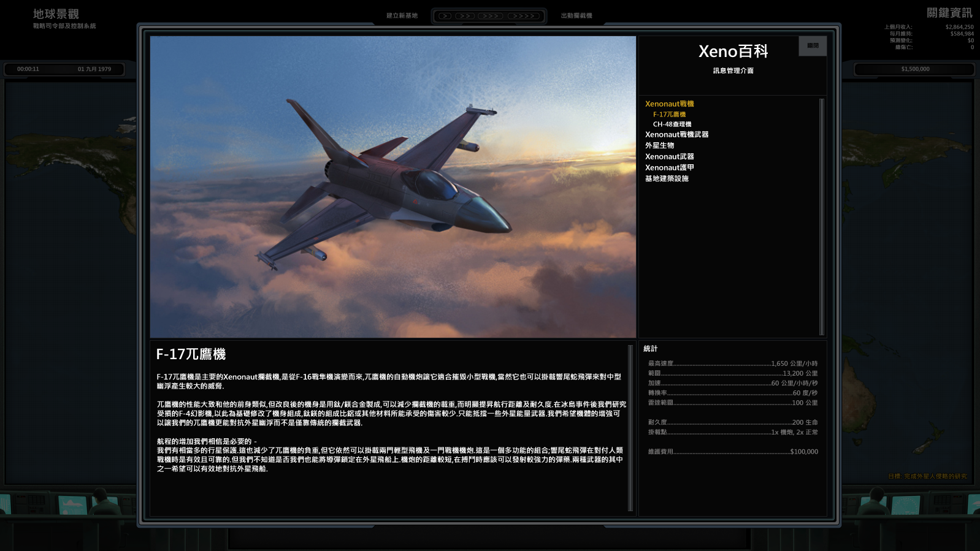Click the 訊息管理介面 subtitle
Viewport: 980px width, 551px height.
pos(733,71)
